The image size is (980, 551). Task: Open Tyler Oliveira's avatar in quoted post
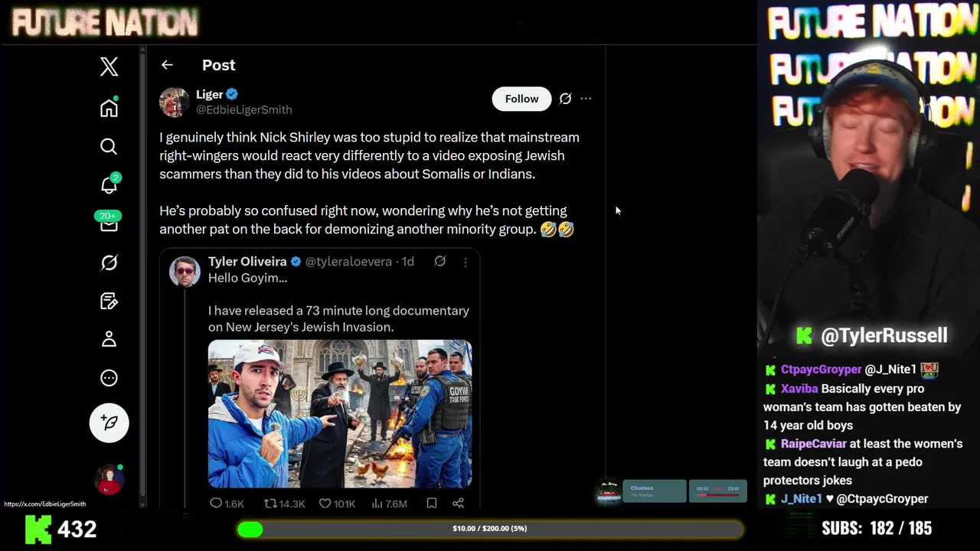tap(185, 271)
